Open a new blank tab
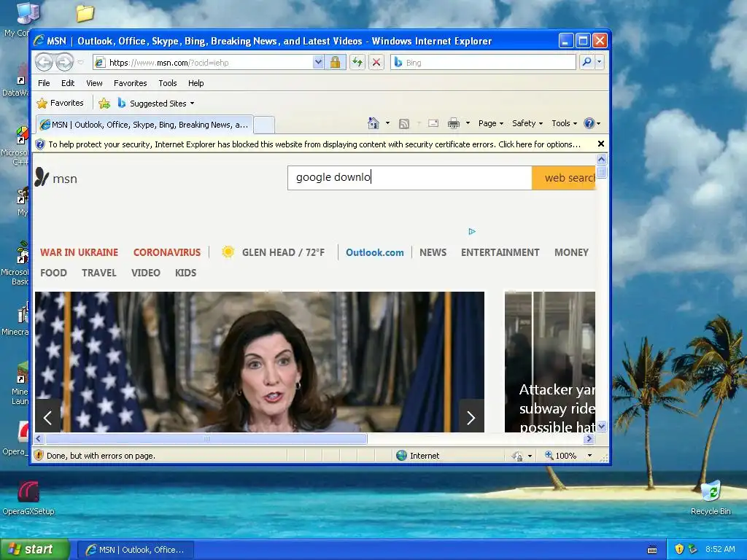Image resolution: width=747 pixels, height=560 pixels. (264, 125)
